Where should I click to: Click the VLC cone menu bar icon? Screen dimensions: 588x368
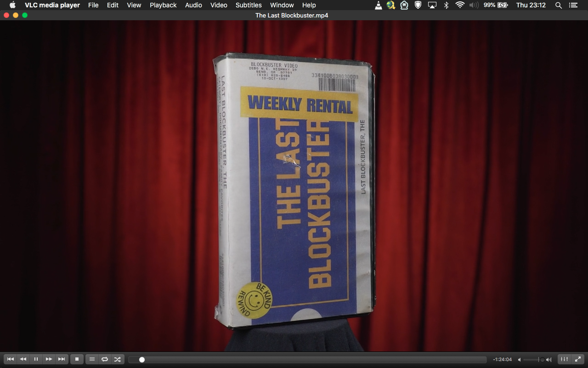coord(378,5)
